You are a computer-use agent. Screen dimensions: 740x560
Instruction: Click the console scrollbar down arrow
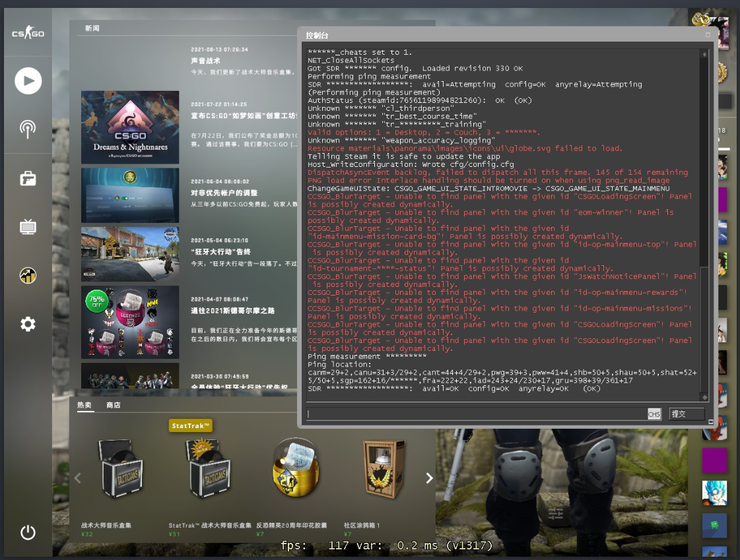[704, 397]
